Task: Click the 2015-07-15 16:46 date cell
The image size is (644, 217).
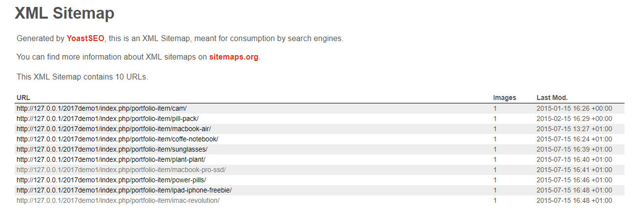Action: pyautogui.click(x=575, y=180)
